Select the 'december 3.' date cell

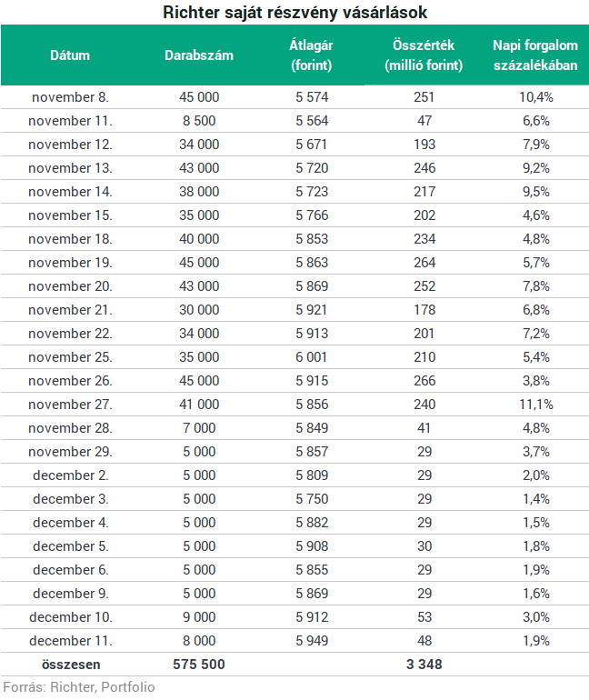[x=71, y=500]
